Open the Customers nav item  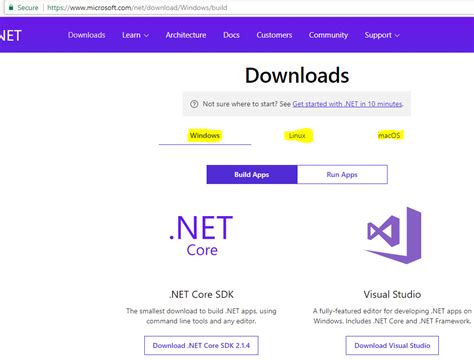[x=274, y=35]
